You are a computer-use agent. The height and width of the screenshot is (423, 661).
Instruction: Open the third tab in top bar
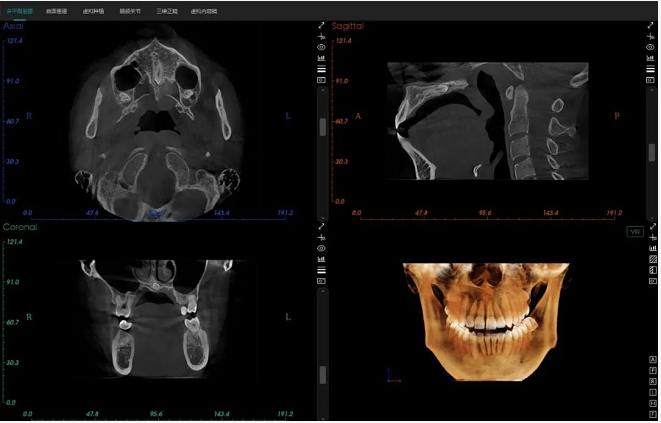pyautogui.click(x=96, y=10)
